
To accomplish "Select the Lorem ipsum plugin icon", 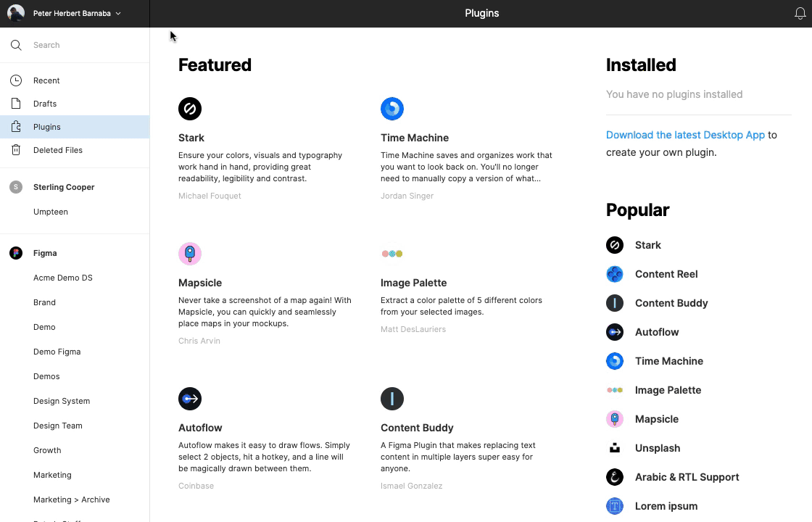I will click(x=615, y=506).
